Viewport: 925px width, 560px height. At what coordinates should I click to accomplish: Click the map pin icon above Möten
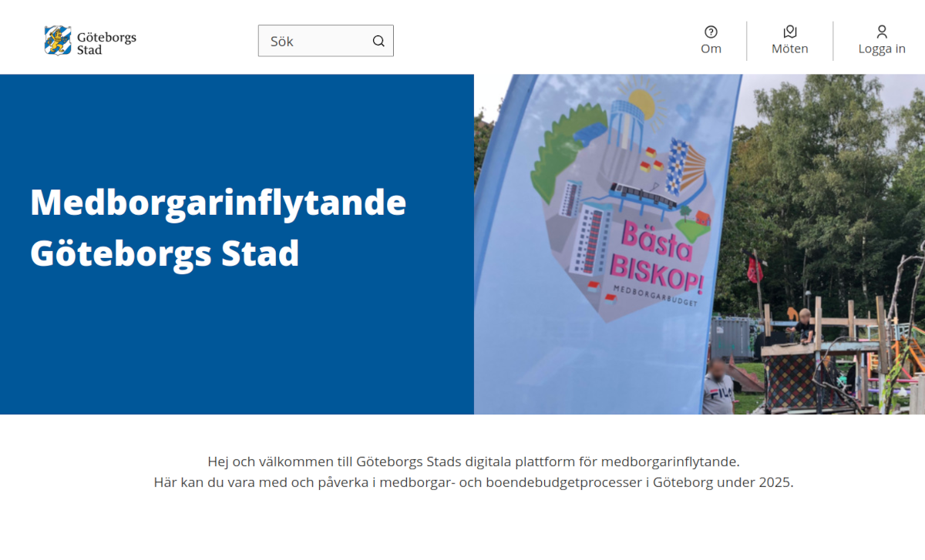789,32
